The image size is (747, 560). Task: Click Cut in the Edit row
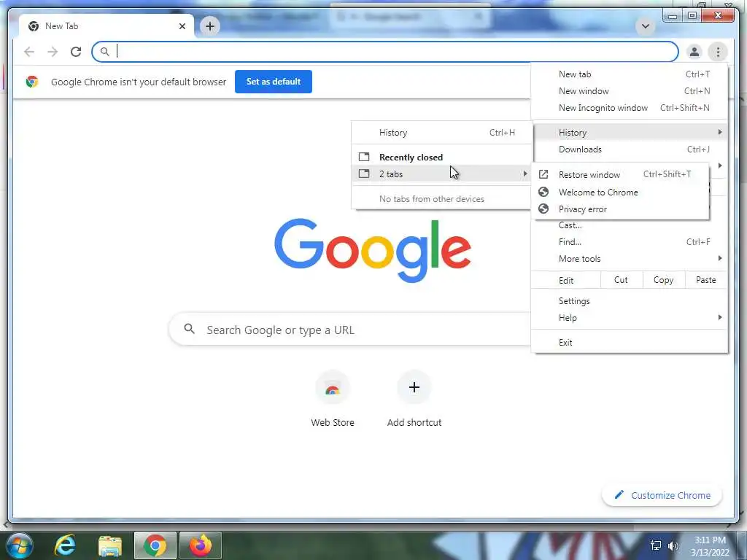click(622, 280)
